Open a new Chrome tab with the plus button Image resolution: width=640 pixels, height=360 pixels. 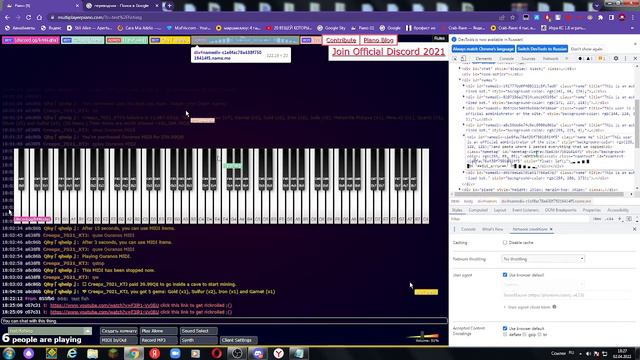169,6
